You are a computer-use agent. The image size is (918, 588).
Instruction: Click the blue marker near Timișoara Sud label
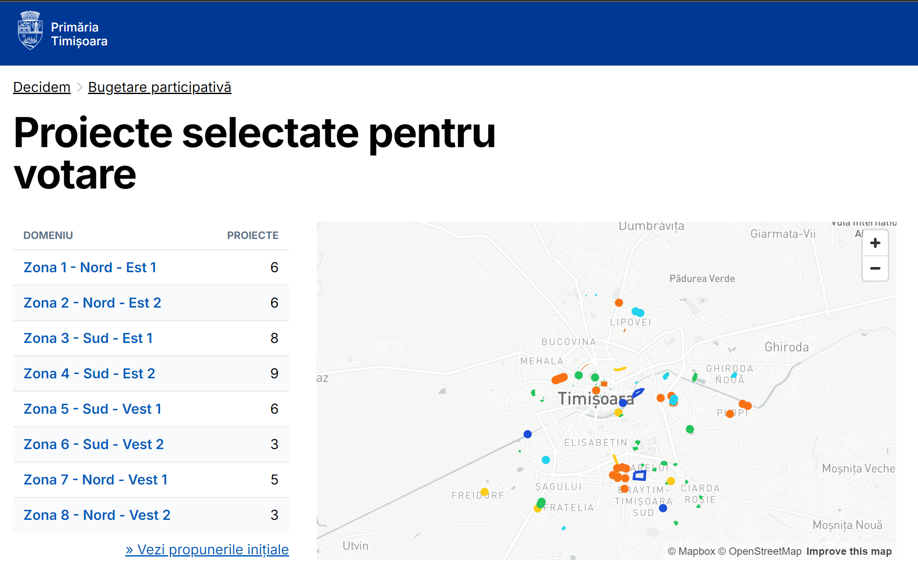(x=663, y=508)
